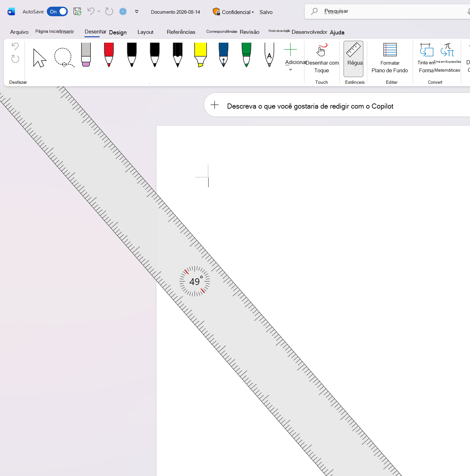Select the green marker pen
The height and width of the screenshot is (476, 470).
246,55
